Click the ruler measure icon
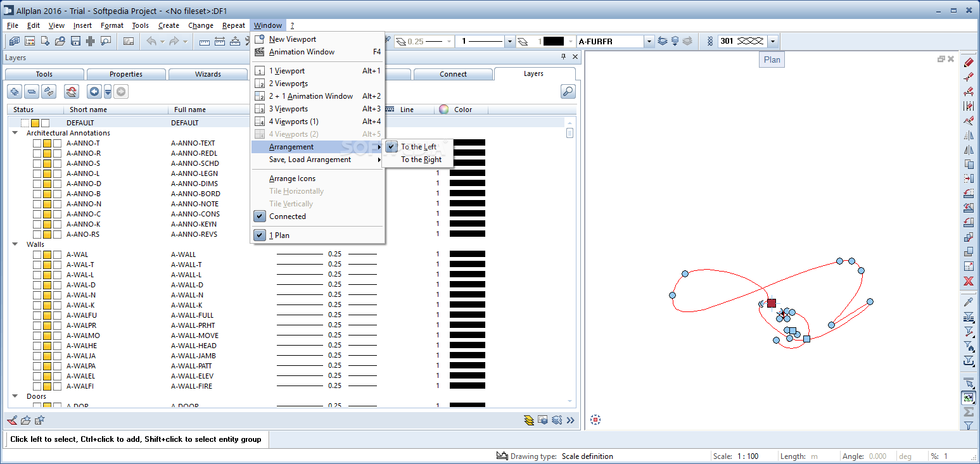This screenshot has height=464, width=980. click(x=204, y=42)
